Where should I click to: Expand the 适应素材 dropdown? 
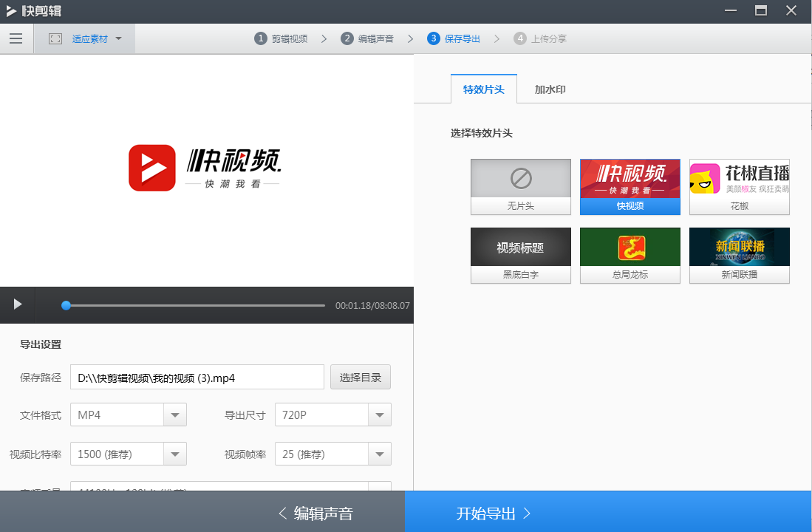point(119,39)
